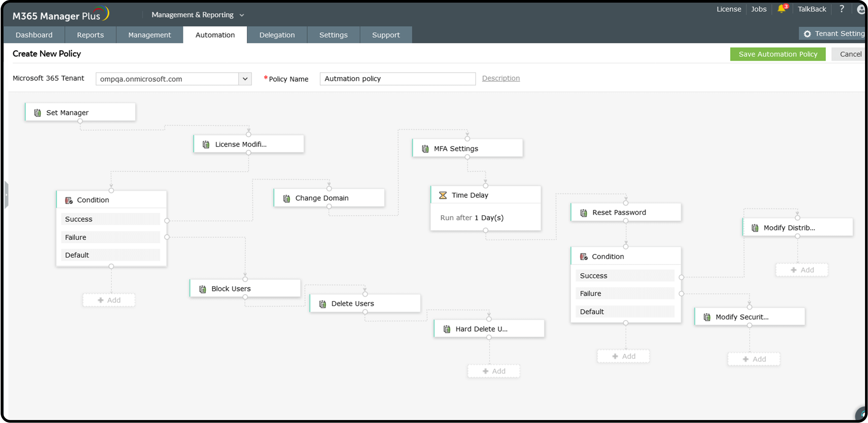The image size is (868, 423).
Task: Open the Management & Reporting dropdown
Action: click(242, 15)
